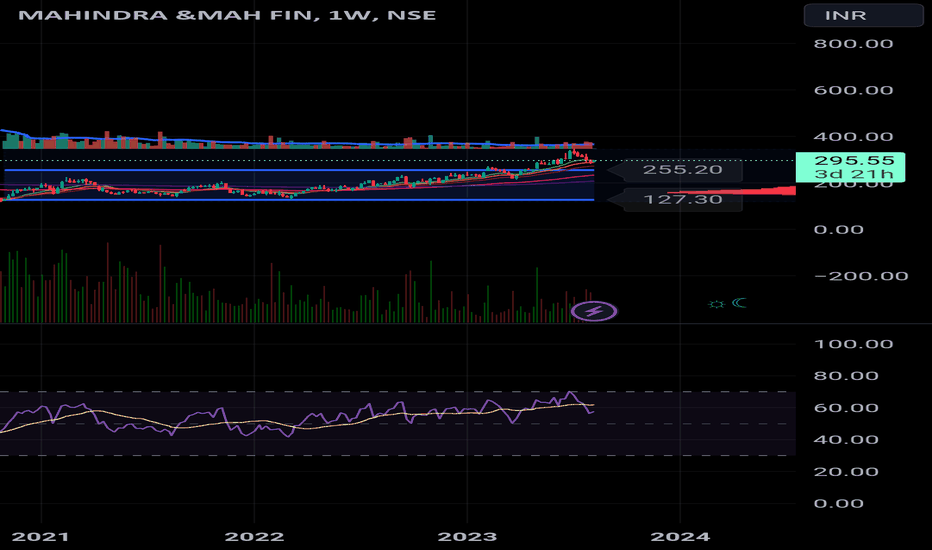Click the 80.00 RSI axis label
The width and height of the screenshot is (932, 550).
846,376
